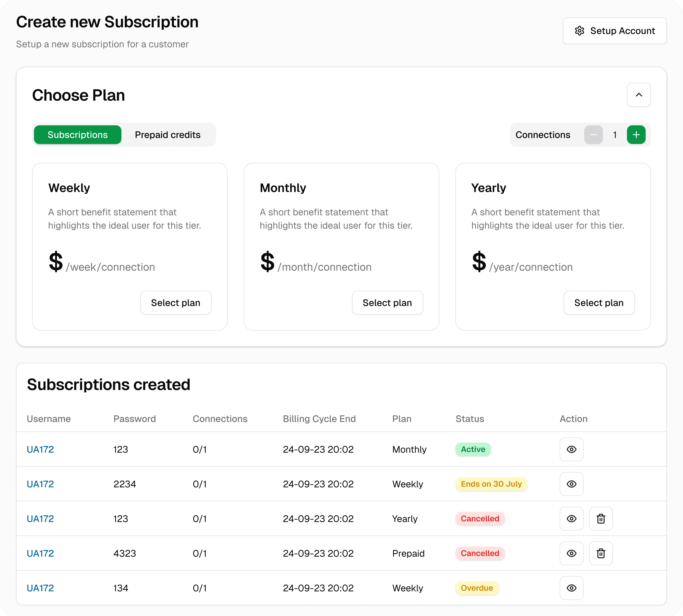Viewport: 683px width, 616px height.
Task: Decrease connections with the minus button
Action: click(x=593, y=135)
